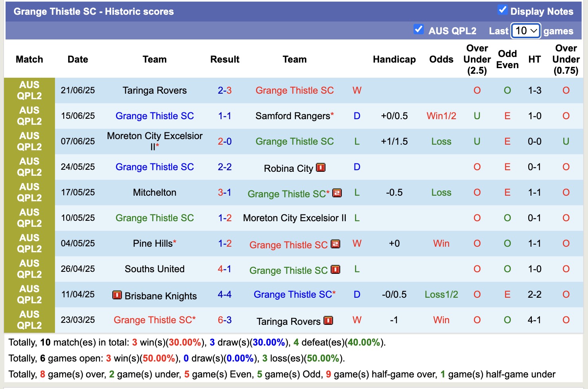This screenshot has height=389, width=588.
Task: Click the two-red-cards icon beside Grange Thistle SC* in Mitchelton row
Action: 337,193
